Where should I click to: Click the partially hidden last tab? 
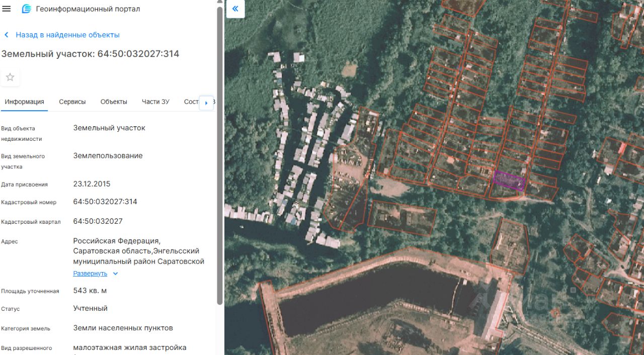[x=191, y=102]
